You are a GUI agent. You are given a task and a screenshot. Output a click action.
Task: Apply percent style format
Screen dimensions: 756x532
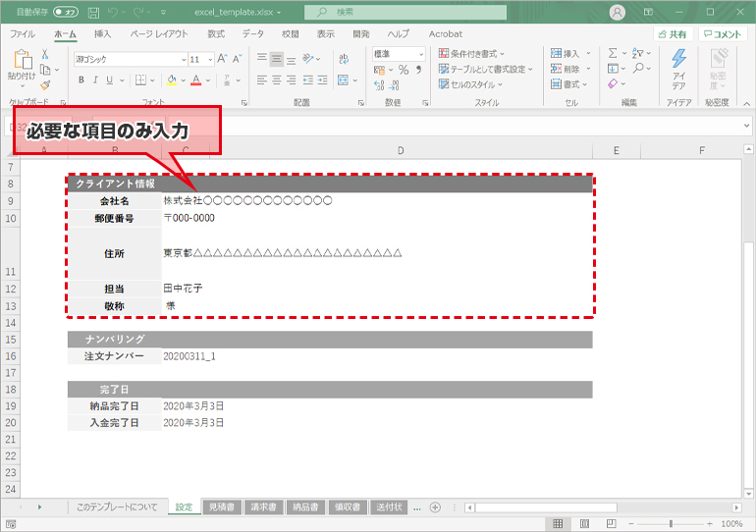point(404,70)
